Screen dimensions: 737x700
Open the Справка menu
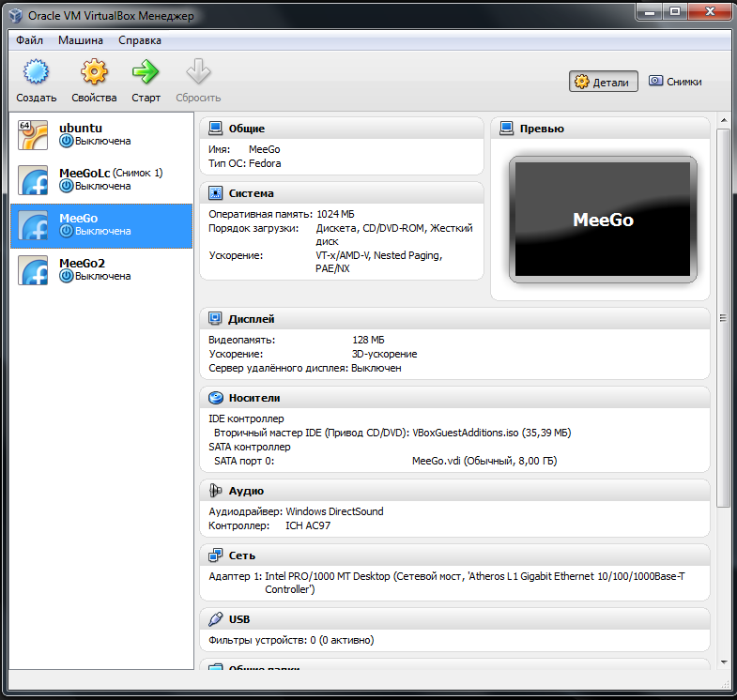click(140, 40)
